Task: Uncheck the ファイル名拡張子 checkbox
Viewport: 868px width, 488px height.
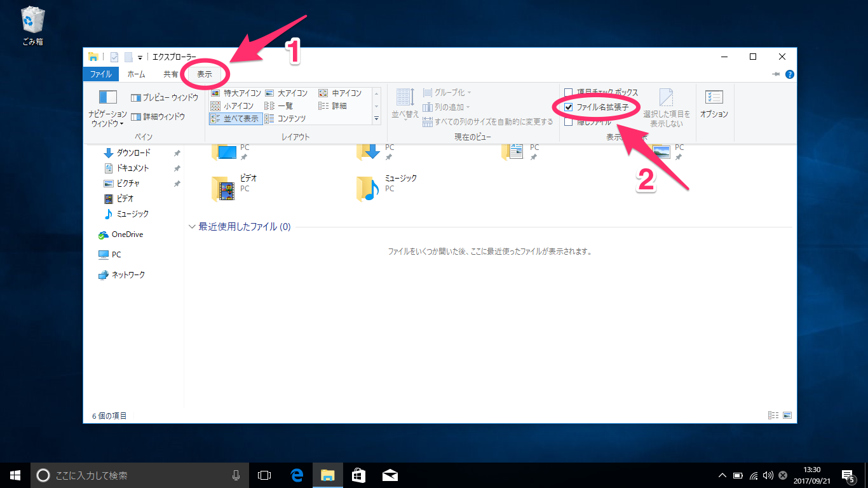Action: (x=568, y=105)
